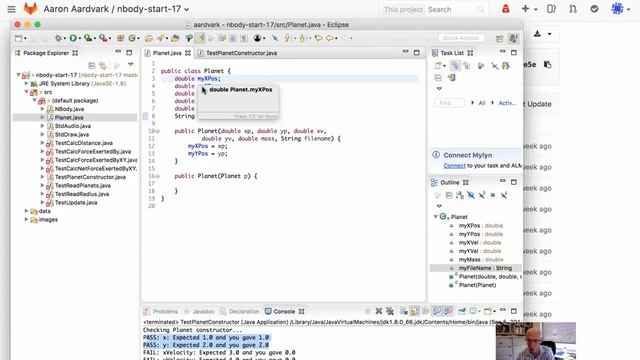Toggle Focus on Workweek in Task List
This screenshot has height=360, width=640.
[481, 65]
